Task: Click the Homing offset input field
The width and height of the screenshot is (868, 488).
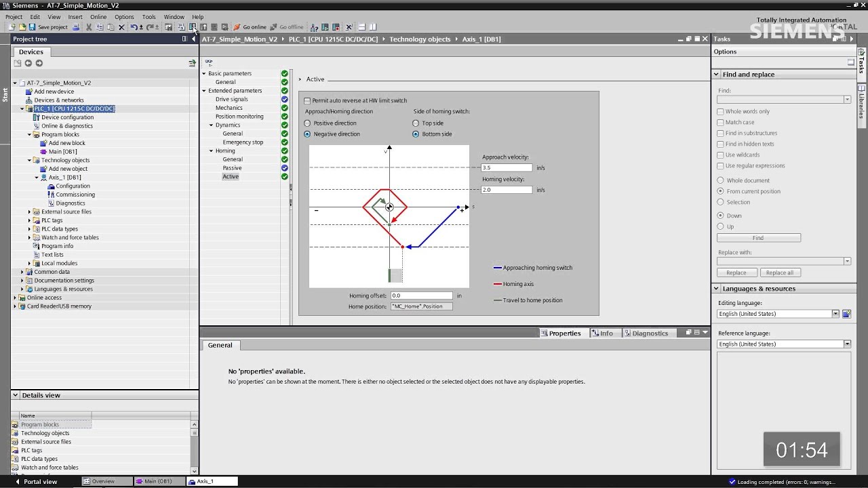Action: (421, 296)
